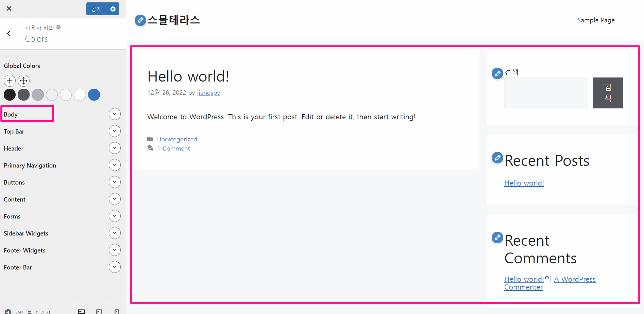The width and height of the screenshot is (644, 314).
Task: Select the dark gray global color swatch
Action: [23, 95]
